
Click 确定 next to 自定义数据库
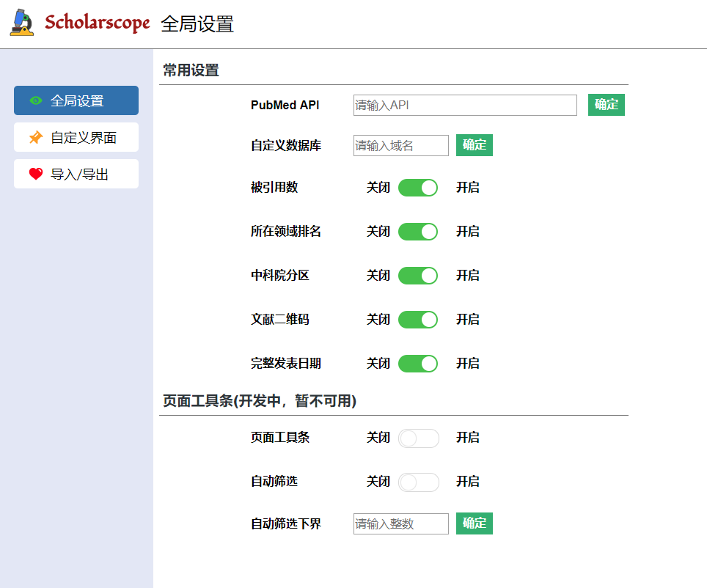[474, 145]
